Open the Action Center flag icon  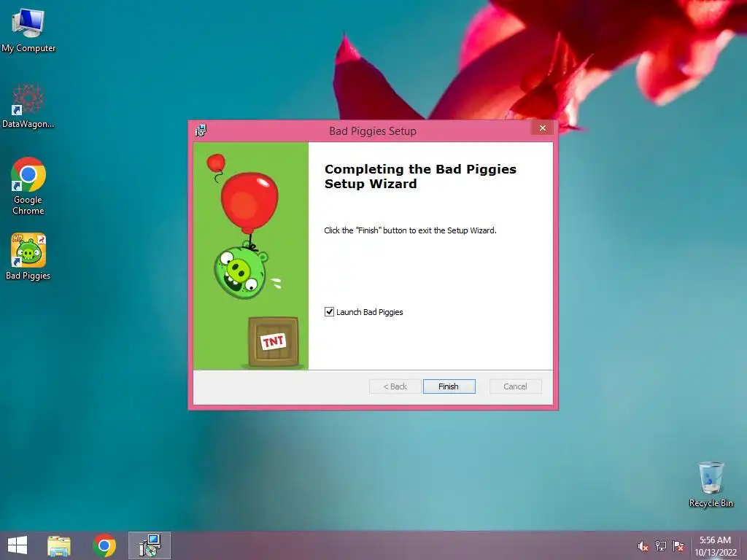click(x=678, y=546)
